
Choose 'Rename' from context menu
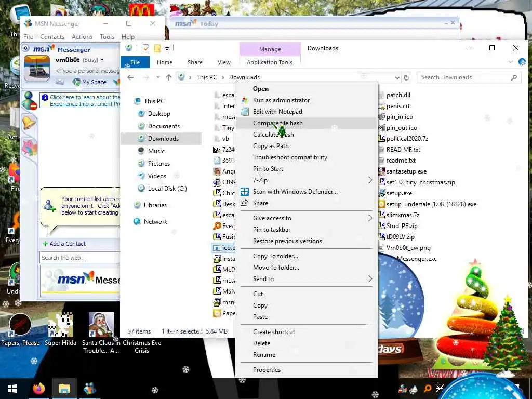(264, 355)
